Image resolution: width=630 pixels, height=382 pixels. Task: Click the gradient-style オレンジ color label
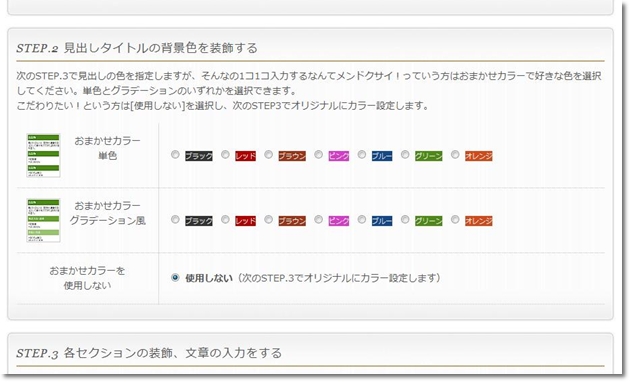479,221
